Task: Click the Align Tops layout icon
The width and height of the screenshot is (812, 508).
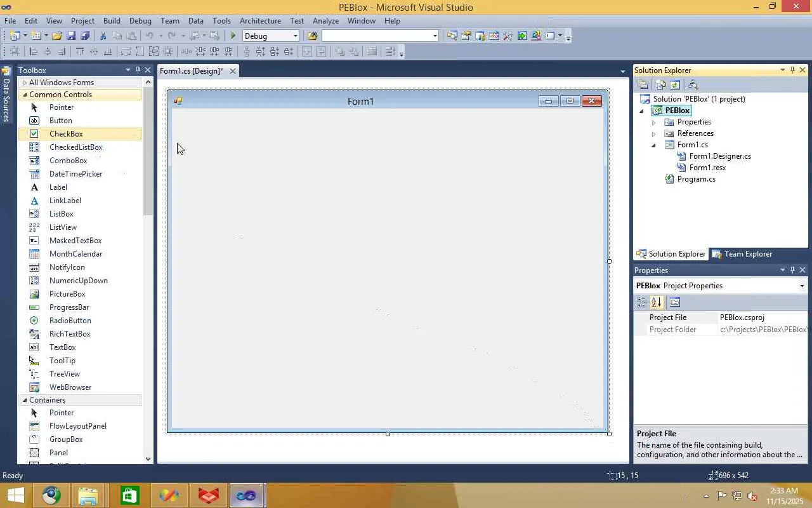Action: point(80,51)
